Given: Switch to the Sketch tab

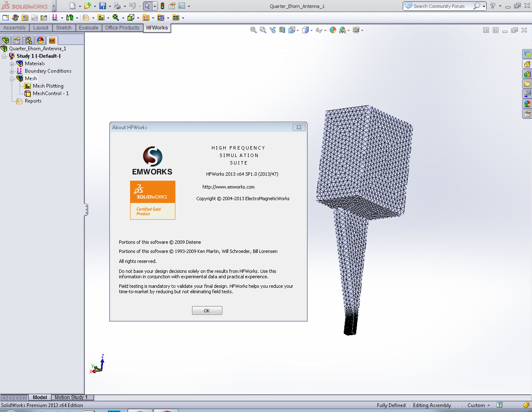Looking at the screenshot, I should (x=64, y=28).
